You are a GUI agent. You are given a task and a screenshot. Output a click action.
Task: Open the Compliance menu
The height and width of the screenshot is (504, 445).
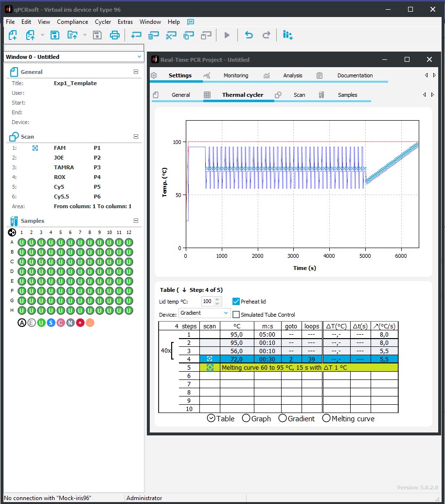[72, 22]
